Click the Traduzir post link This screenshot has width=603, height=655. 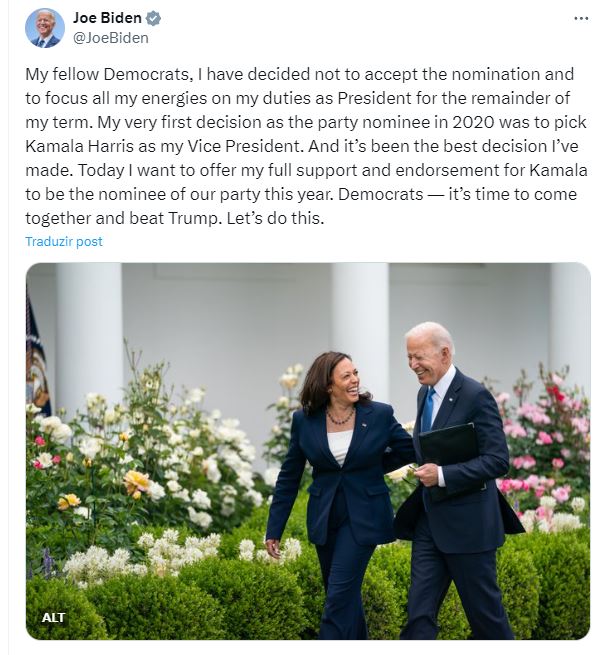[64, 242]
